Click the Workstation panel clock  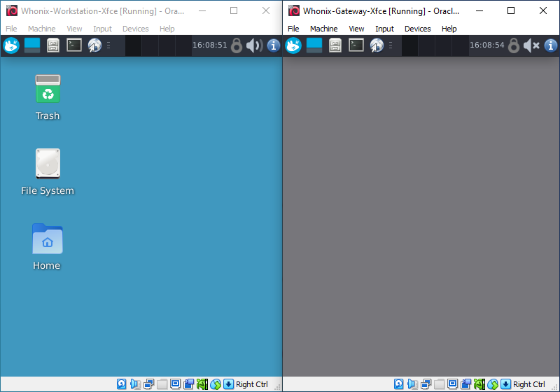pos(210,45)
